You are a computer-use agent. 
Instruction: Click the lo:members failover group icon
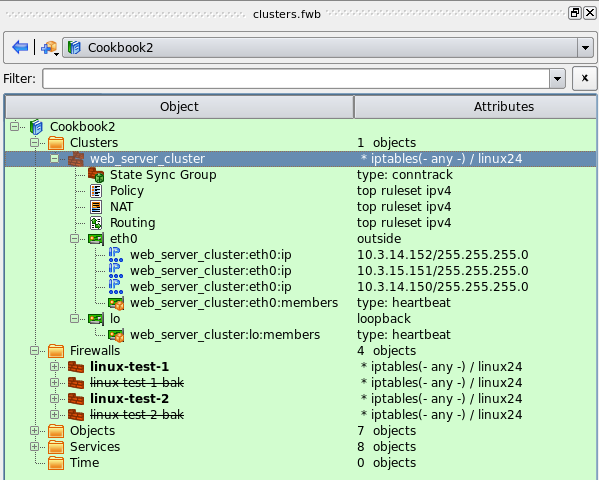(x=116, y=336)
